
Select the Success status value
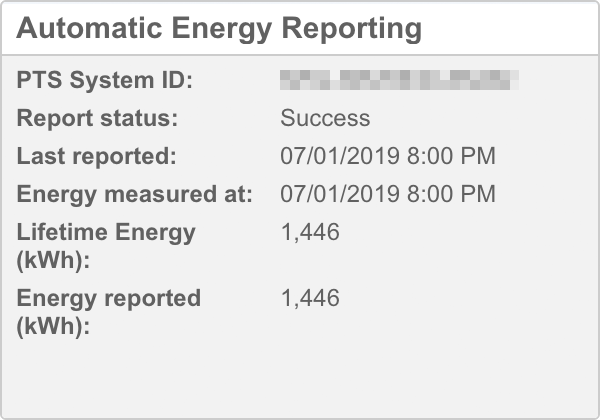click(325, 118)
